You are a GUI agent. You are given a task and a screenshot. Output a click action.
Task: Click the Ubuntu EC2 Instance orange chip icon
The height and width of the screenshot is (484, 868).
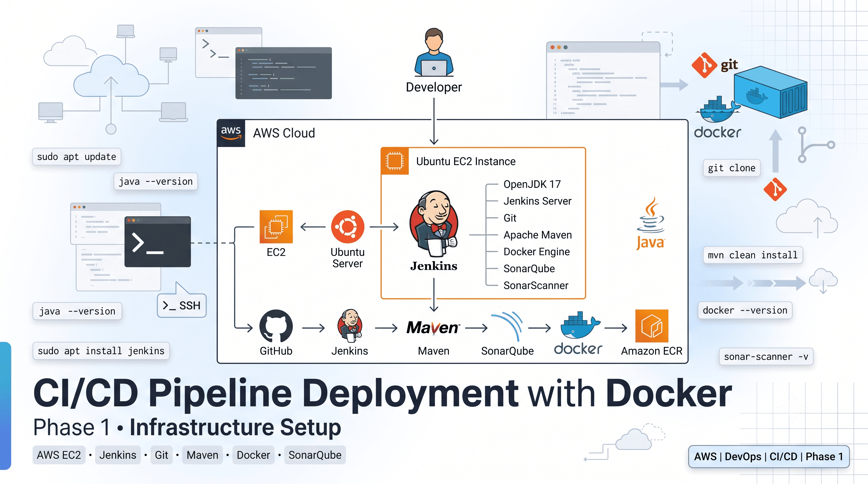(395, 161)
